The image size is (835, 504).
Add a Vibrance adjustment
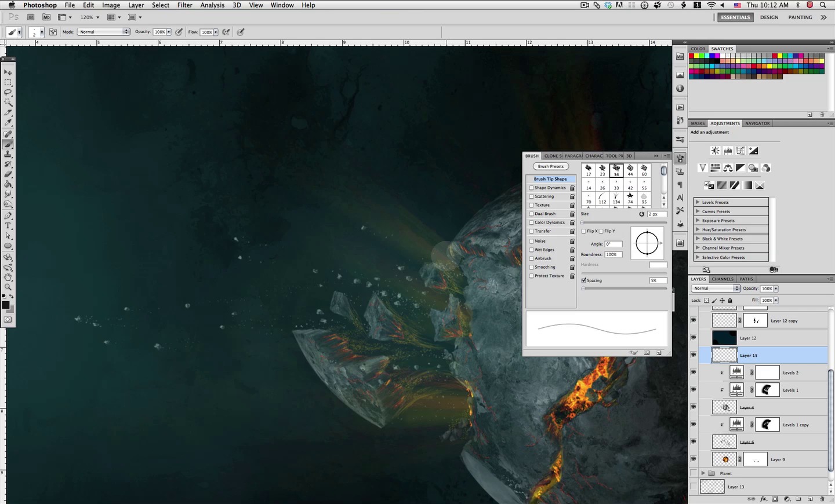click(x=702, y=168)
